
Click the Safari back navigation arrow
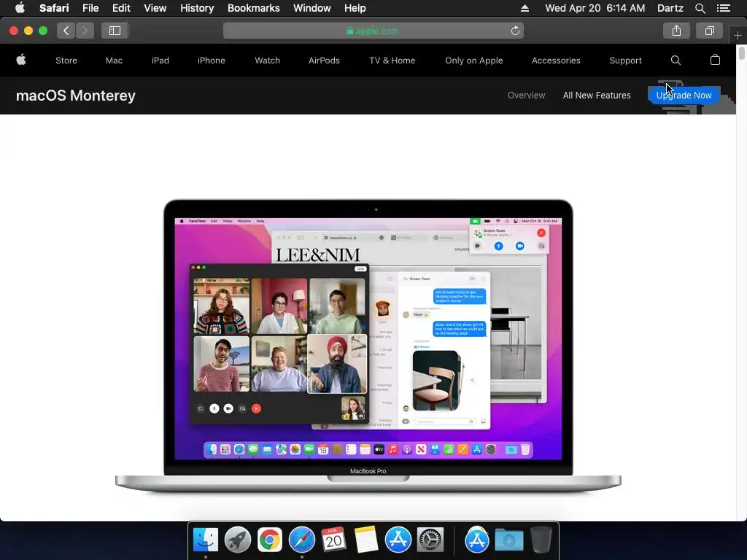(66, 31)
